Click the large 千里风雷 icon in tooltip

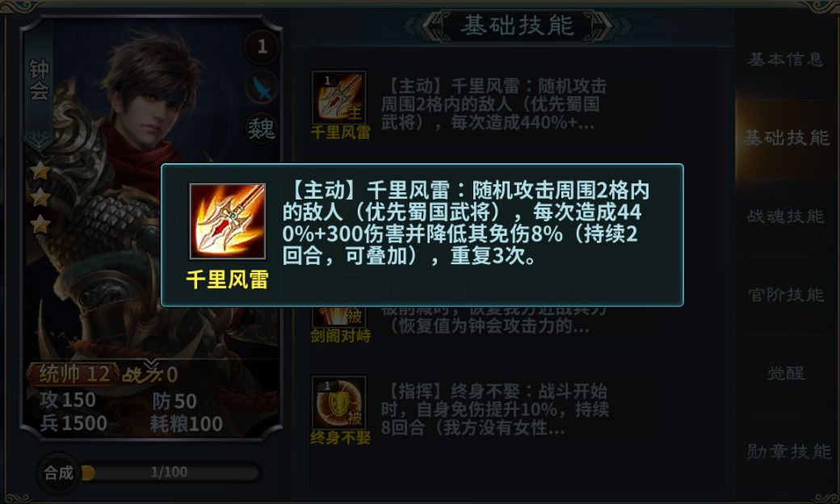pos(227,221)
